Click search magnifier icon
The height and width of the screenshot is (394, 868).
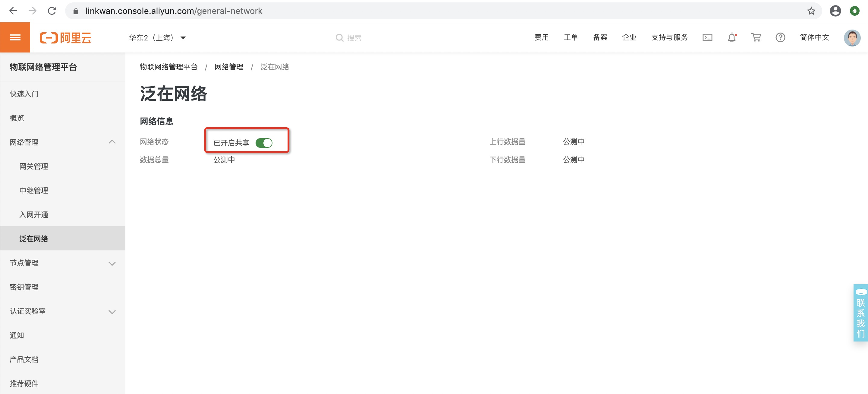pyautogui.click(x=340, y=38)
